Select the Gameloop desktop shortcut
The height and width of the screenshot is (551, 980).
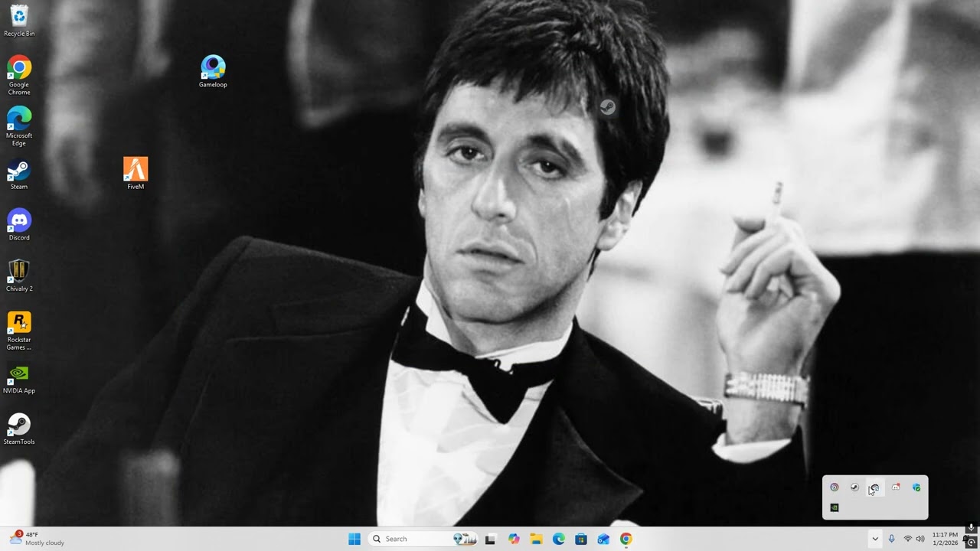[213, 72]
